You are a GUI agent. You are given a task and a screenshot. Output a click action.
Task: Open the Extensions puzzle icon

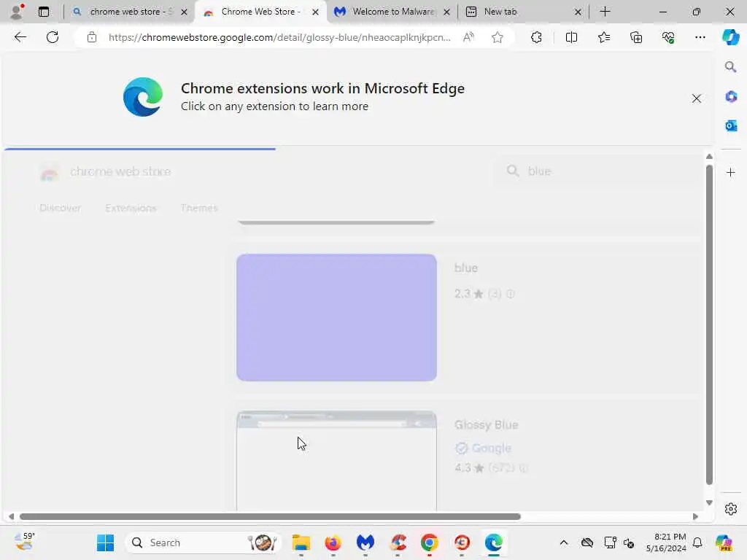[x=536, y=37]
